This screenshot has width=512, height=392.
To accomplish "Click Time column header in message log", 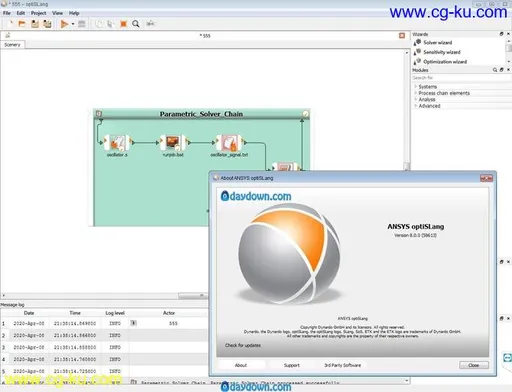I will 75,313.
